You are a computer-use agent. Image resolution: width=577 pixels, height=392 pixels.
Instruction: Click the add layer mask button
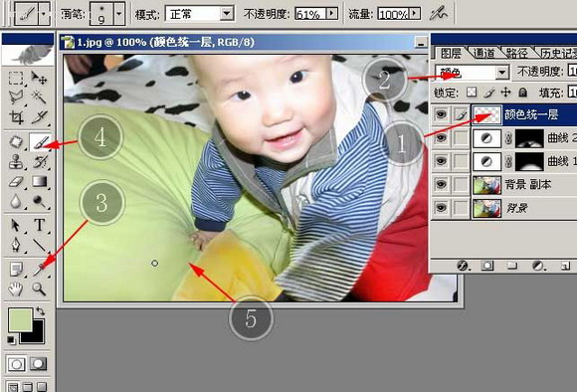[487, 266]
